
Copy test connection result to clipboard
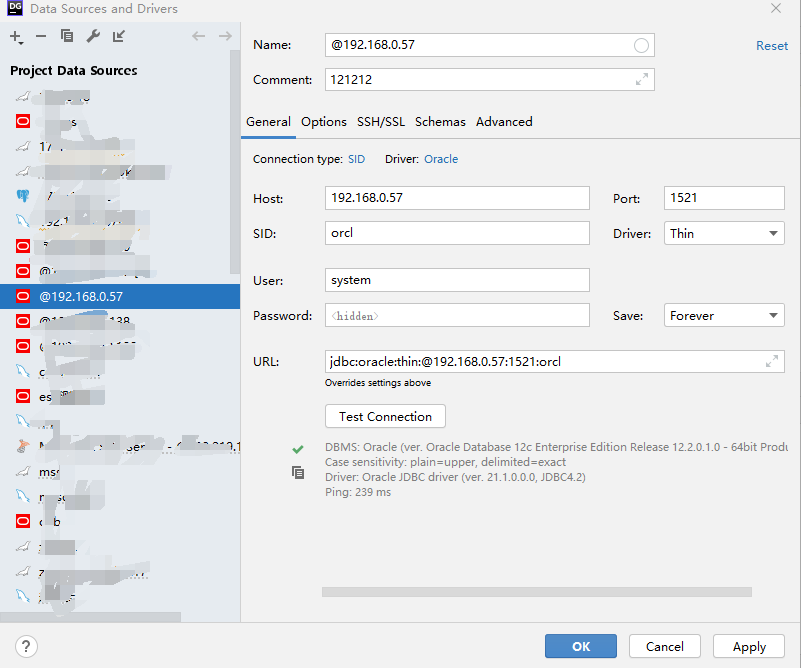click(298, 472)
